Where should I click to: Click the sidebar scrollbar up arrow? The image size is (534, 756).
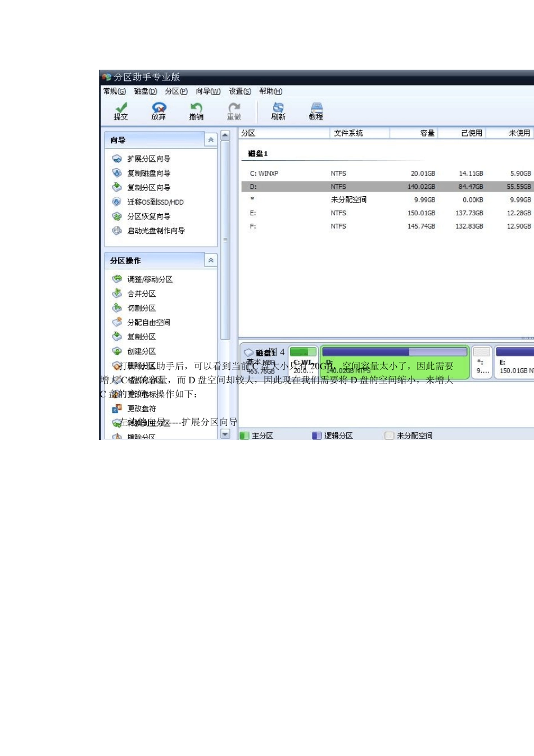pos(225,135)
